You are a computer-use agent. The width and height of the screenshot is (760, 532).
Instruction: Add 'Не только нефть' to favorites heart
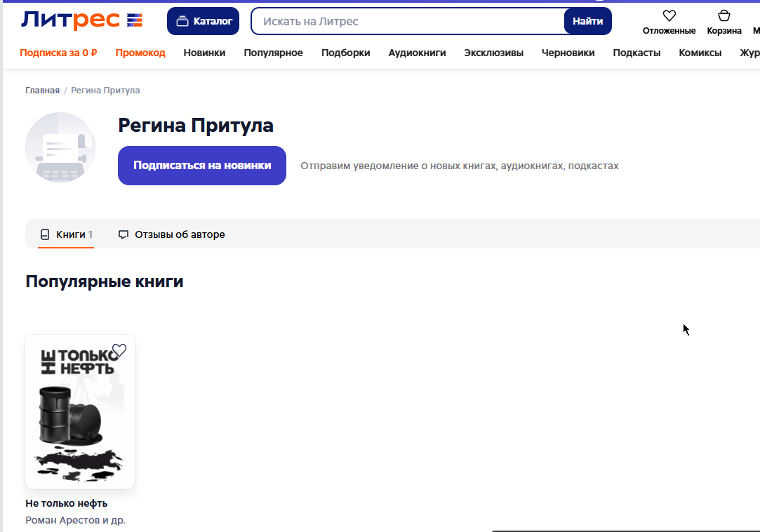(x=119, y=350)
